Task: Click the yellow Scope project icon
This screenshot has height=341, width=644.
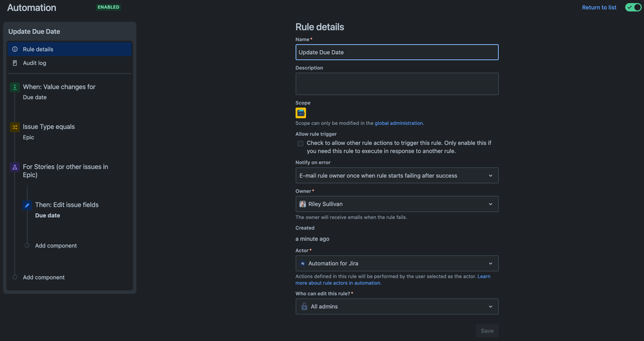Action: coord(301,113)
